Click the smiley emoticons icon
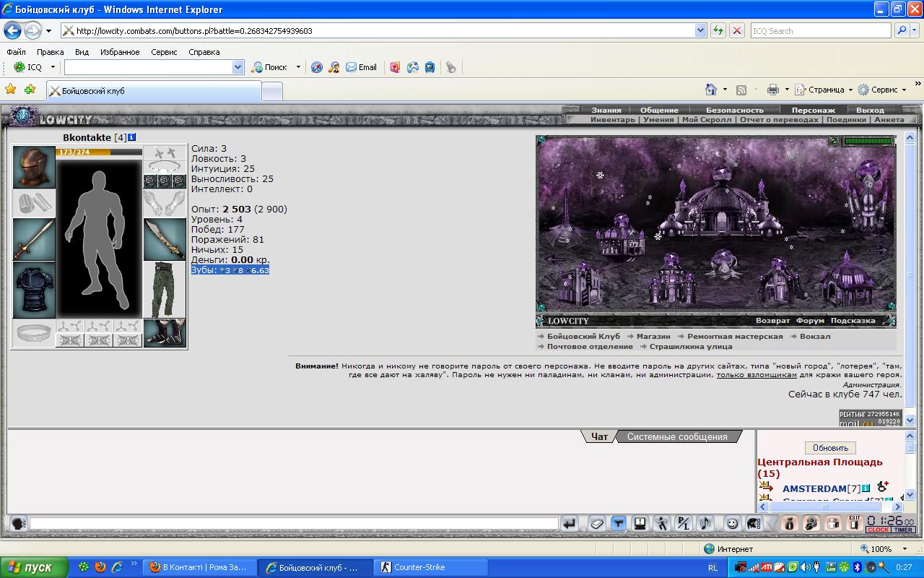The image size is (924, 578). (x=732, y=524)
